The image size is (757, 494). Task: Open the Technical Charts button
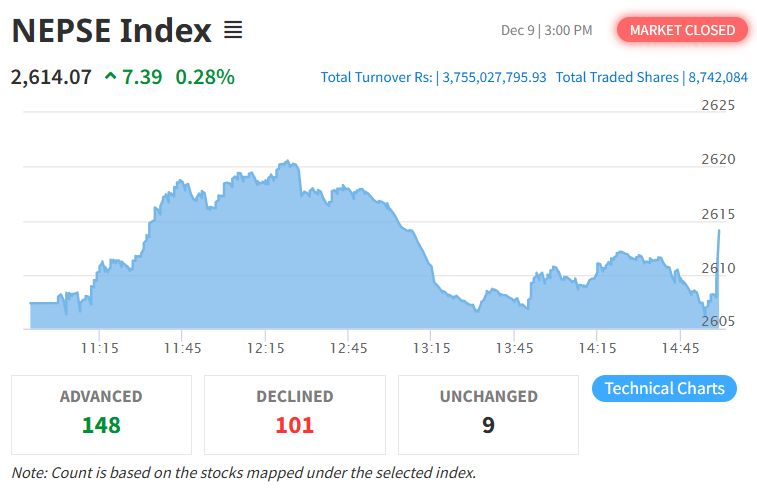pyautogui.click(x=664, y=388)
